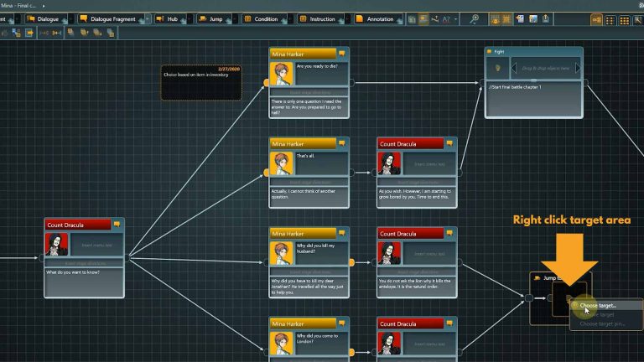644x362 pixels.
Task: Click Mina's portrait on the 'Why did you kill my husband?' node
Action: click(x=282, y=253)
